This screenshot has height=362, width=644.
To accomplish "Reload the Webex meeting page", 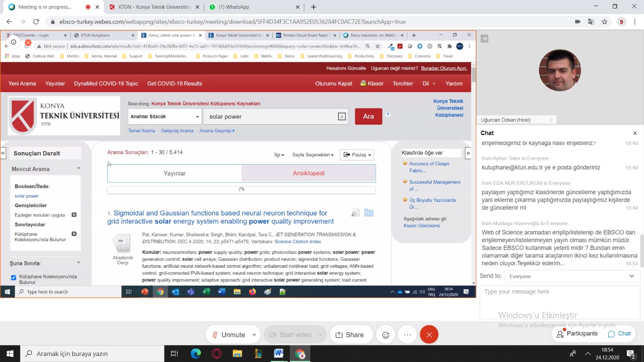I will [x=36, y=22].
